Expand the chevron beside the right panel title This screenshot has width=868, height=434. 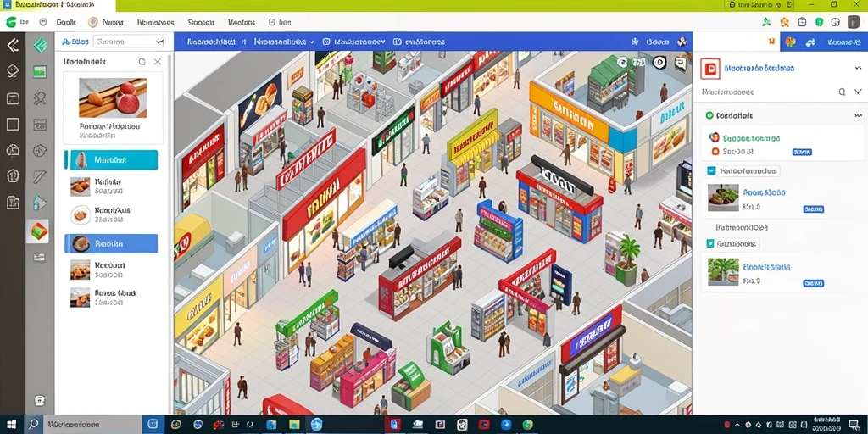pyautogui.click(x=858, y=68)
